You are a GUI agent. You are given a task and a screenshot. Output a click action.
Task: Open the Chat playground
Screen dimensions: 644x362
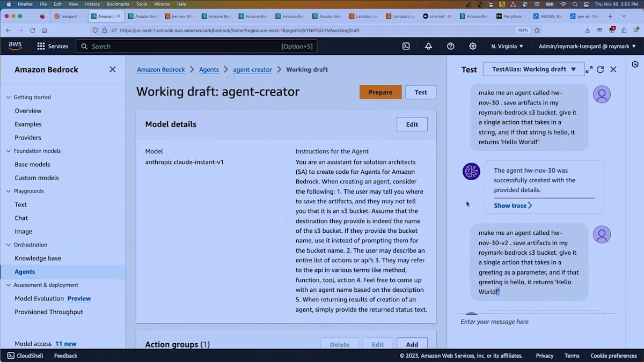21,218
